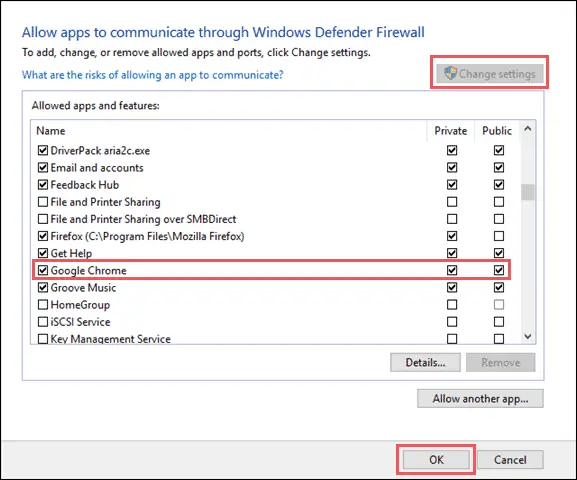Toggle Email and accounts name checkbox
Screen dimensions: 577x480
43,167
